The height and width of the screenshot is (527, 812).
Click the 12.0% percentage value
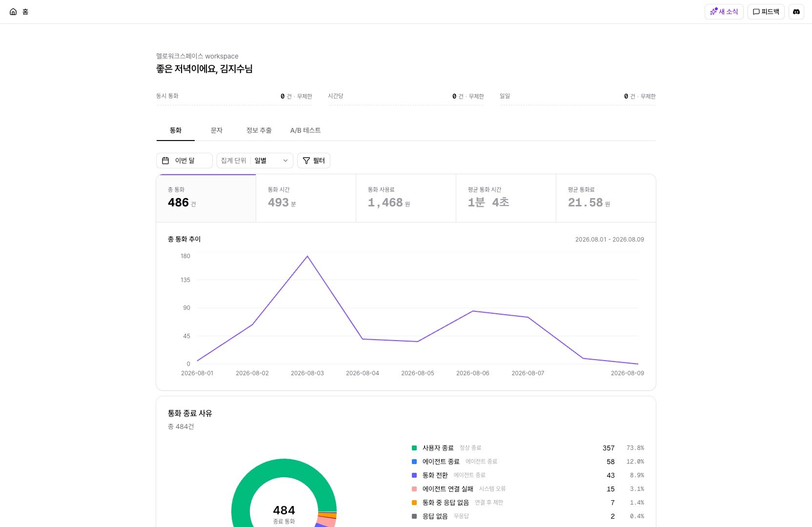[x=635, y=462]
